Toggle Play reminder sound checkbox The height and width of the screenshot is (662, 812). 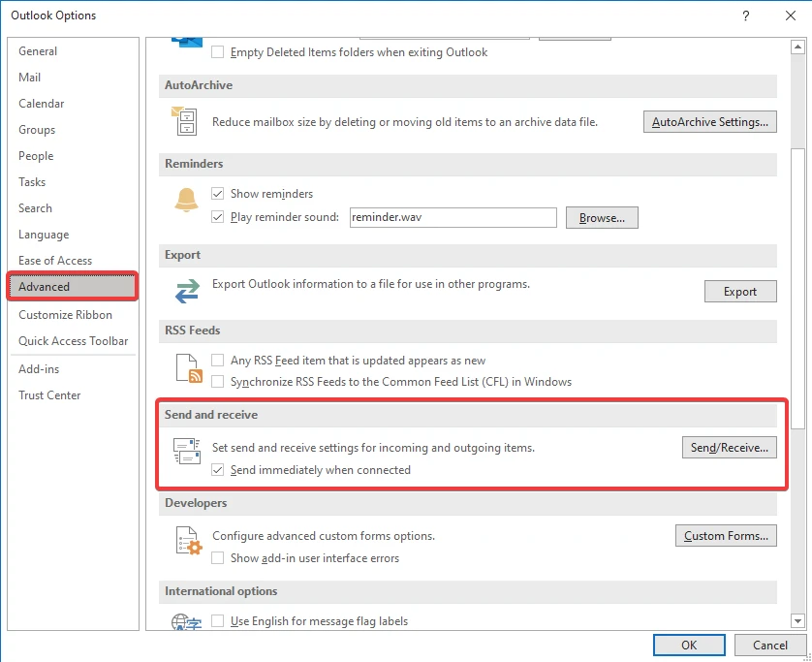(x=217, y=217)
